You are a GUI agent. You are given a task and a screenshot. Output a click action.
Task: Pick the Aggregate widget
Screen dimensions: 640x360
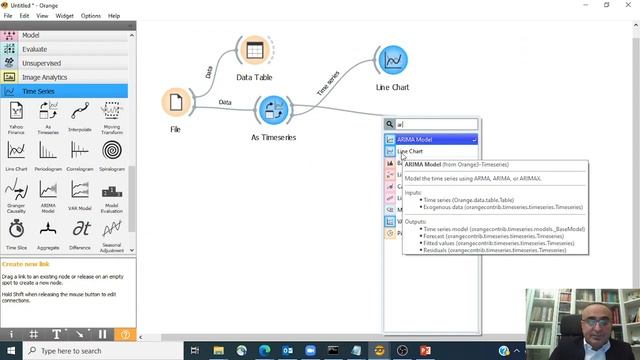(x=48, y=235)
